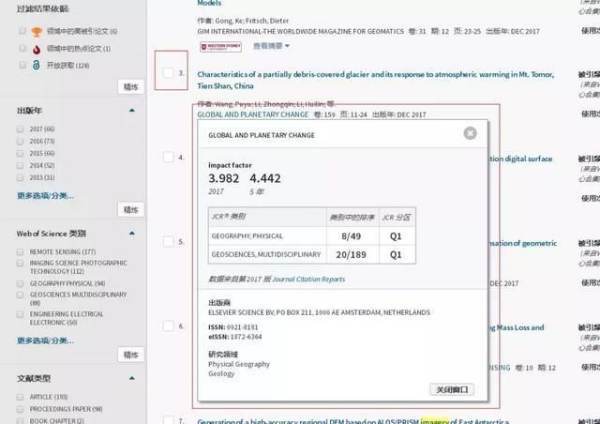
Task: Click the close window button in popup
Action: [452, 390]
